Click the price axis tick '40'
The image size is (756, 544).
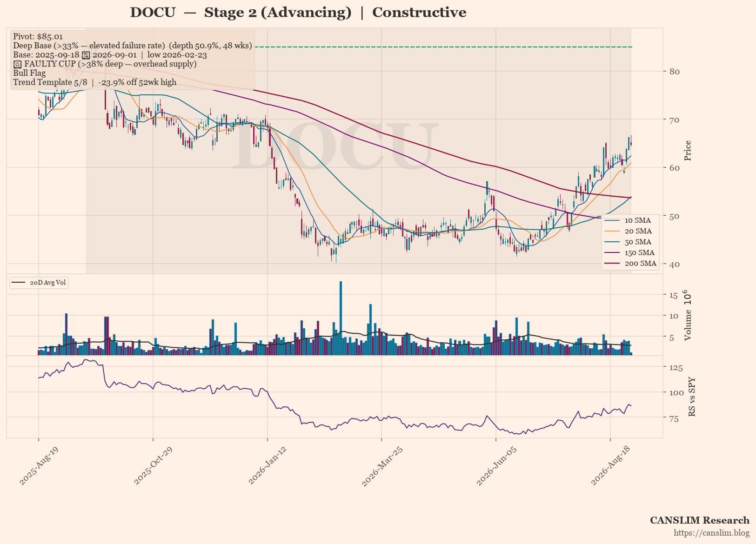(x=674, y=264)
